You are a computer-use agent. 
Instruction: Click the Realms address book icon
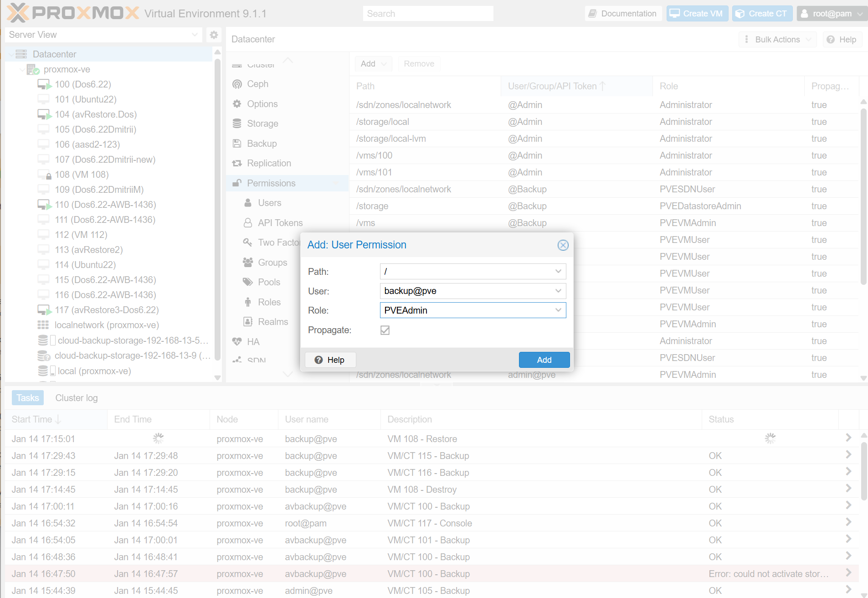click(x=248, y=322)
